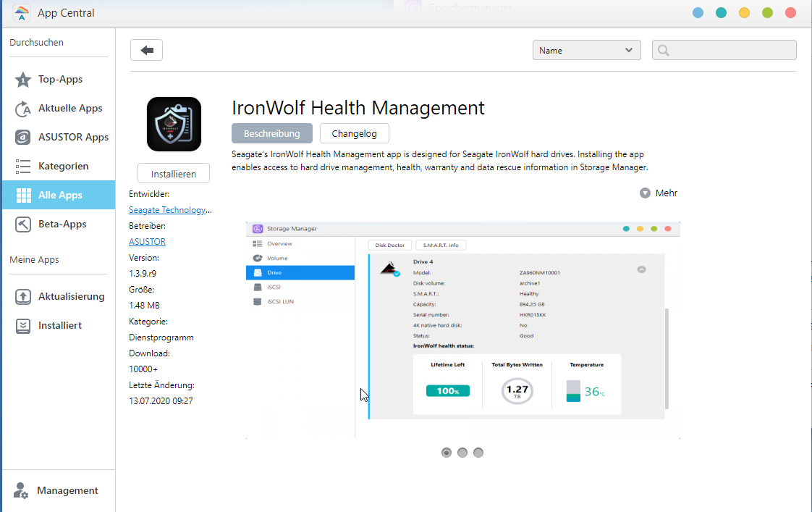Click the App Central logo icon

click(x=21, y=13)
